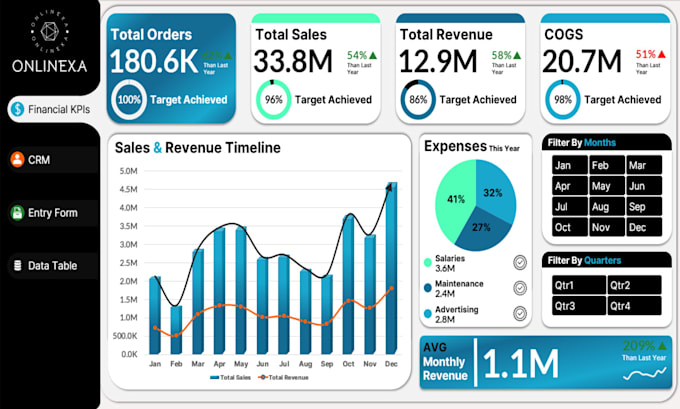This screenshot has height=409, width=680.
Task: Click the 98% target ring in COGS
Action: tap(562, 99)
